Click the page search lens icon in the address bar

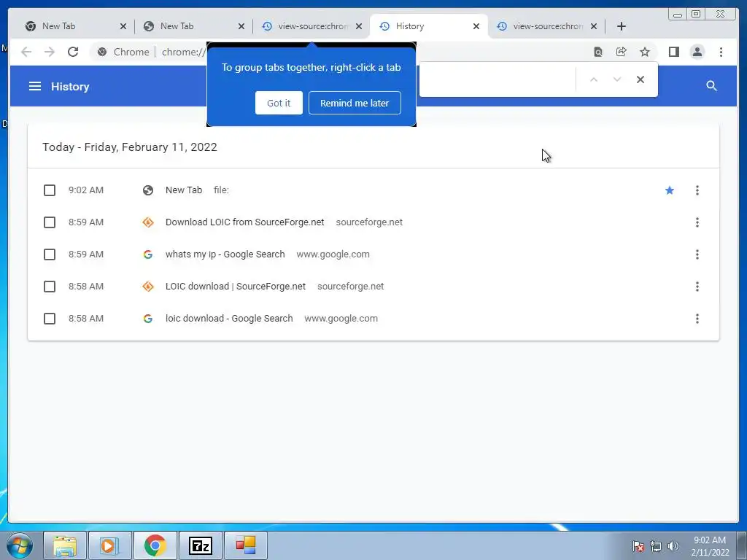point(598,52)
